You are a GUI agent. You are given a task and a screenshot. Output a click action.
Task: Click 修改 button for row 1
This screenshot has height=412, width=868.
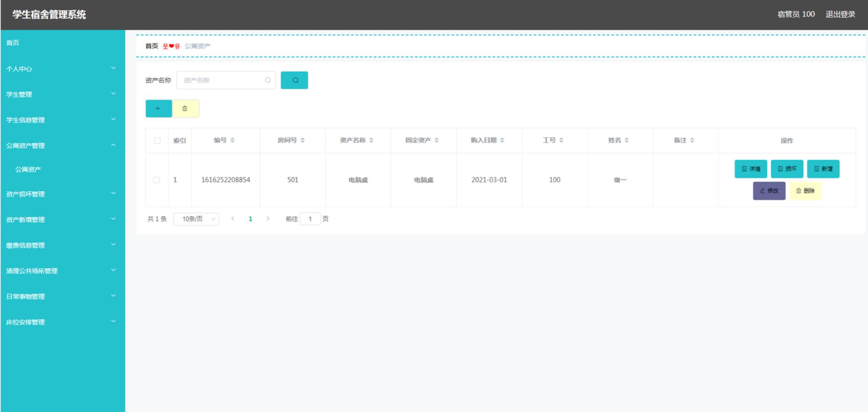point(769,191)
